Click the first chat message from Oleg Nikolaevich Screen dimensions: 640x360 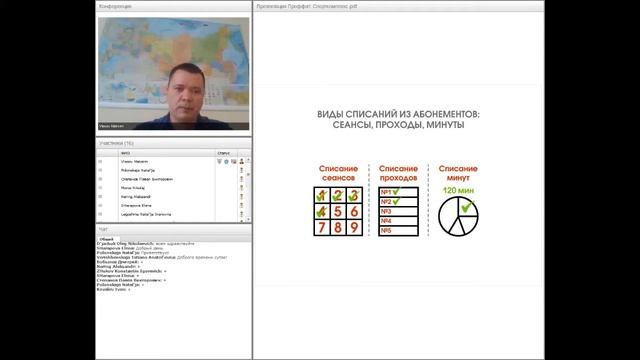tap(145, 244)
